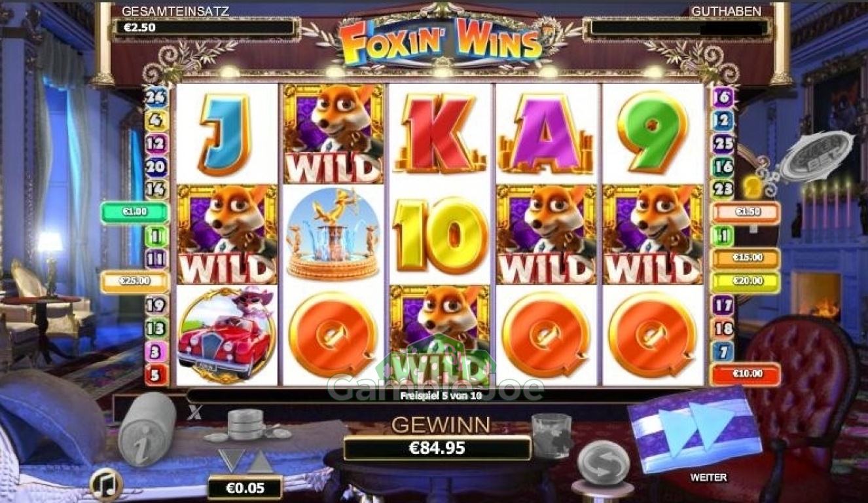Select payline number 24 marker

pyautogui.click(x=157, y=98)
